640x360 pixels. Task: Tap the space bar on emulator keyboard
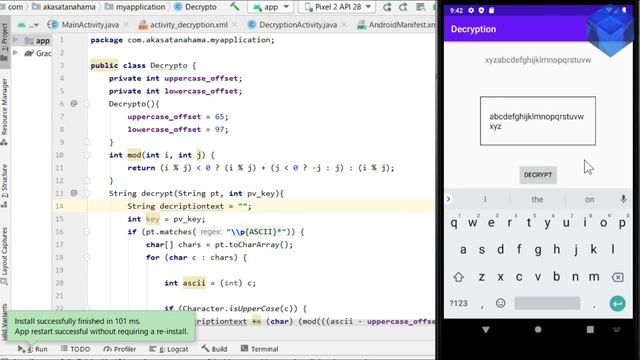tap(547, 303)
